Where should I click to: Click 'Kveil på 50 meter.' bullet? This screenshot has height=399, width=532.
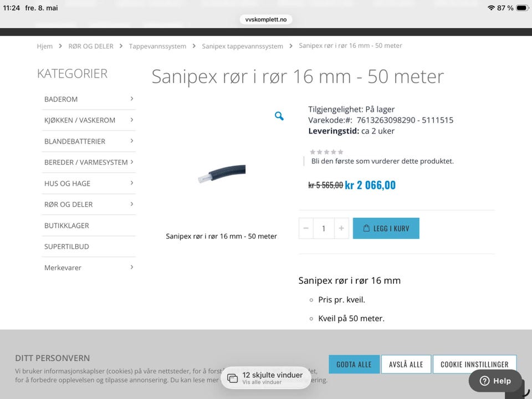click(x=351, y=319)
